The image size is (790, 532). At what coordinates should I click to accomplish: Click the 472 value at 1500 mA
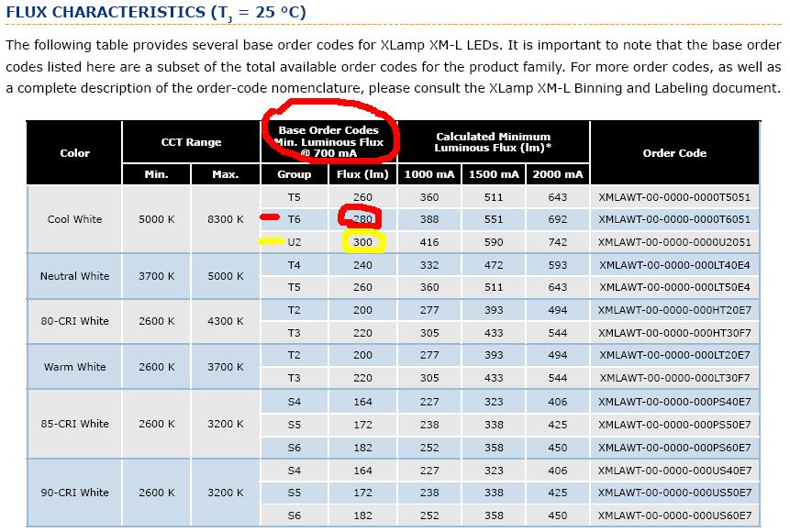click(x=494, y=265)
